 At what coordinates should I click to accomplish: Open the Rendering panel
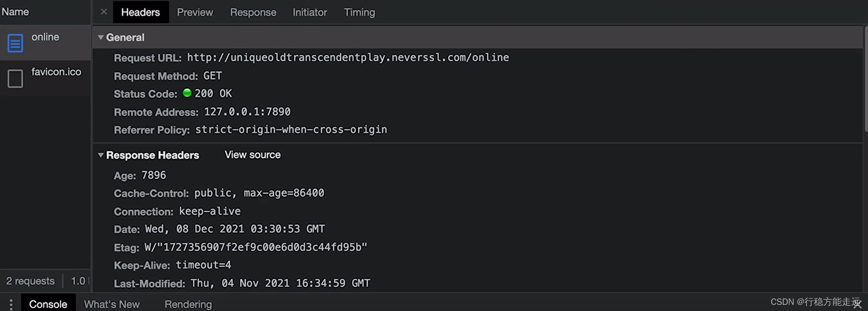tap(188, 304)
